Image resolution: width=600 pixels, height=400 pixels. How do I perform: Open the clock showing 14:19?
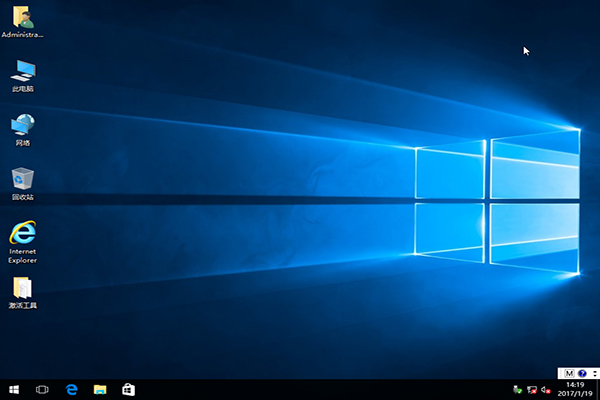(x=575, y=389)
